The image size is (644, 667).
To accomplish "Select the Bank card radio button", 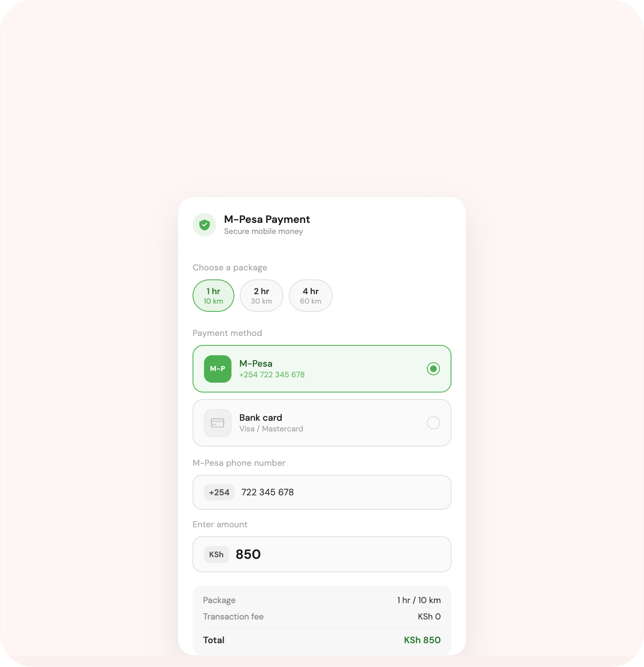I will [x=433, y=423].
